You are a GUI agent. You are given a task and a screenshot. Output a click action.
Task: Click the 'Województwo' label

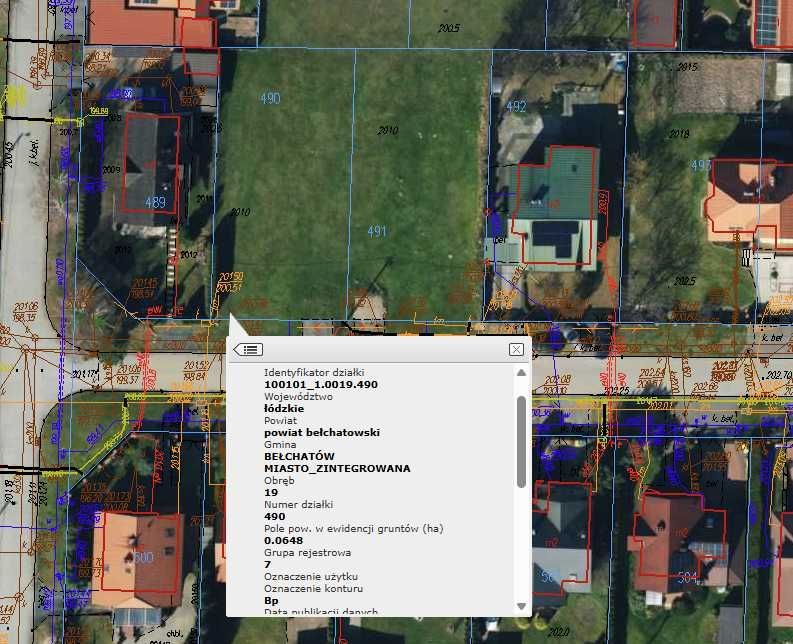[x=298, y=397]
